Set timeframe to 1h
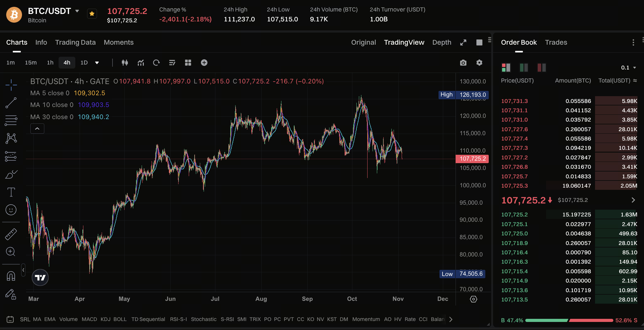This screenshot has width=644, height=330. (x=50, y=63)
